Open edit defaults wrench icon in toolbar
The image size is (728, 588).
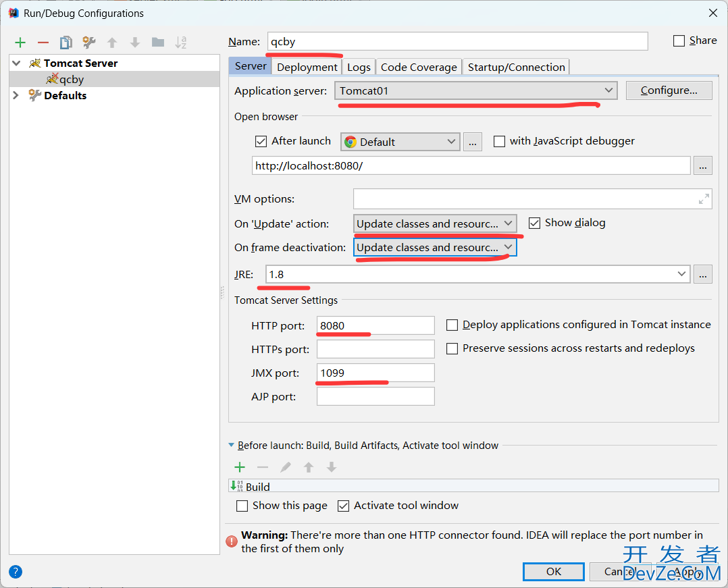tap(88, 43)
